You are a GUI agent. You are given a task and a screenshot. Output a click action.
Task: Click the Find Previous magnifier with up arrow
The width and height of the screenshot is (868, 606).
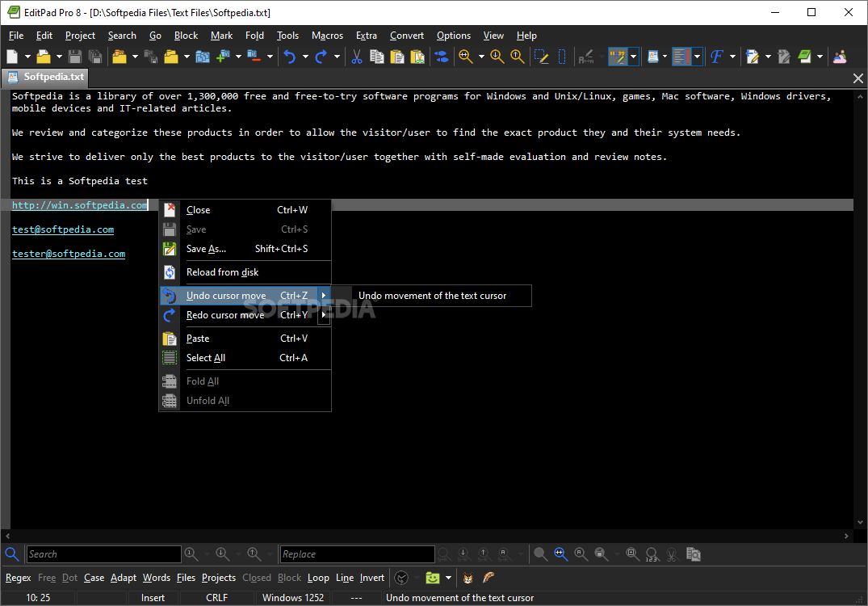coord(517,57)
